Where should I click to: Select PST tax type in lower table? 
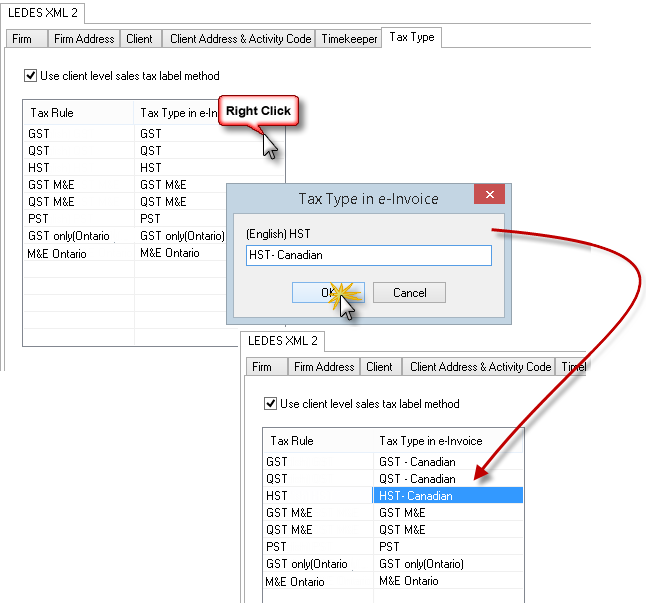448,547
